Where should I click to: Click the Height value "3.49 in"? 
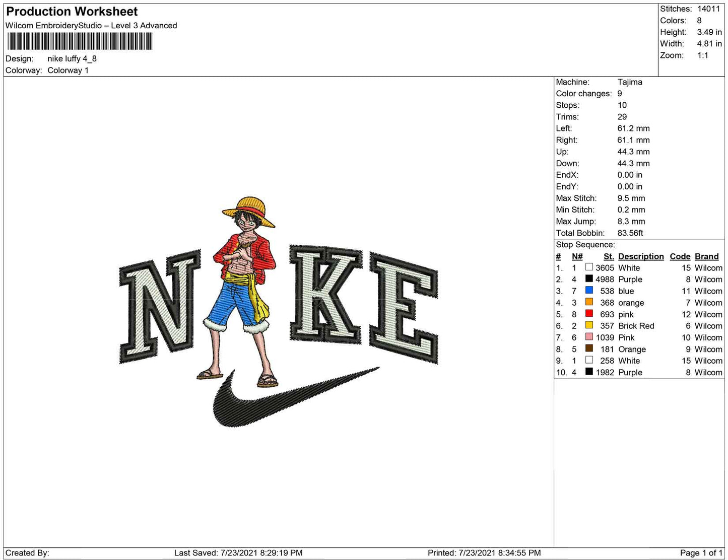pyautogui.click(x=709, y=32)
